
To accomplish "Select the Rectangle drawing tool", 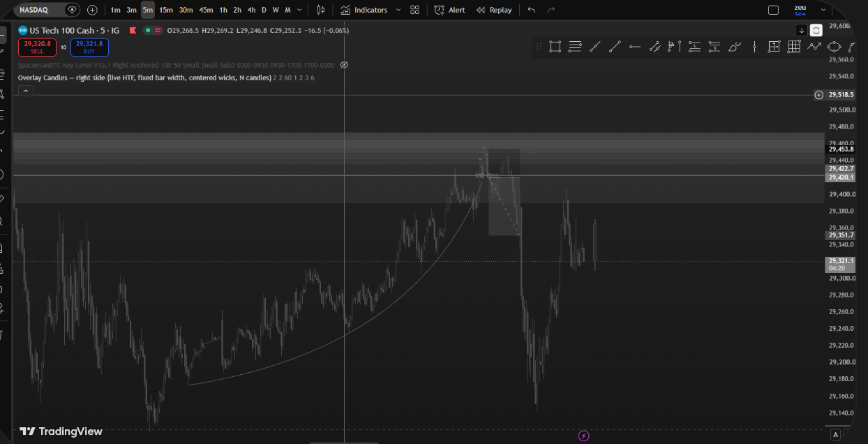I will pos(555,47).
